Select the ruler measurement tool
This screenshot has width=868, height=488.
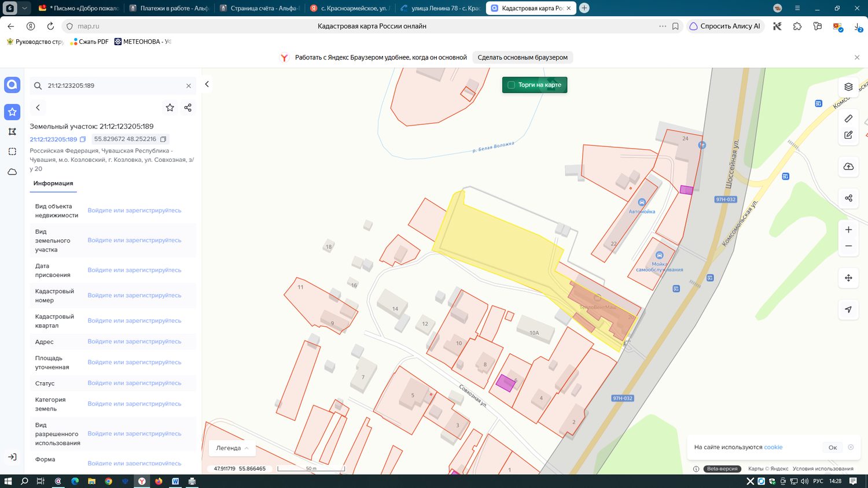[848, 119]
